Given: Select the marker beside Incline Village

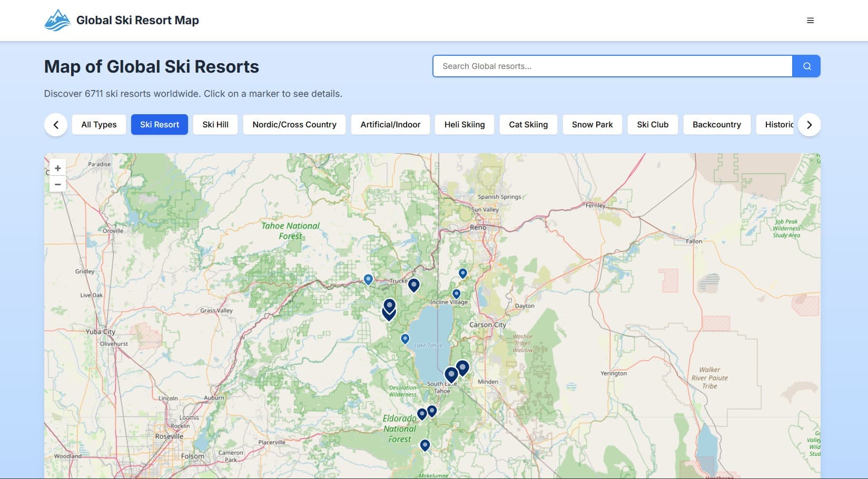Looking at the screenshot, I should [456, 294].
